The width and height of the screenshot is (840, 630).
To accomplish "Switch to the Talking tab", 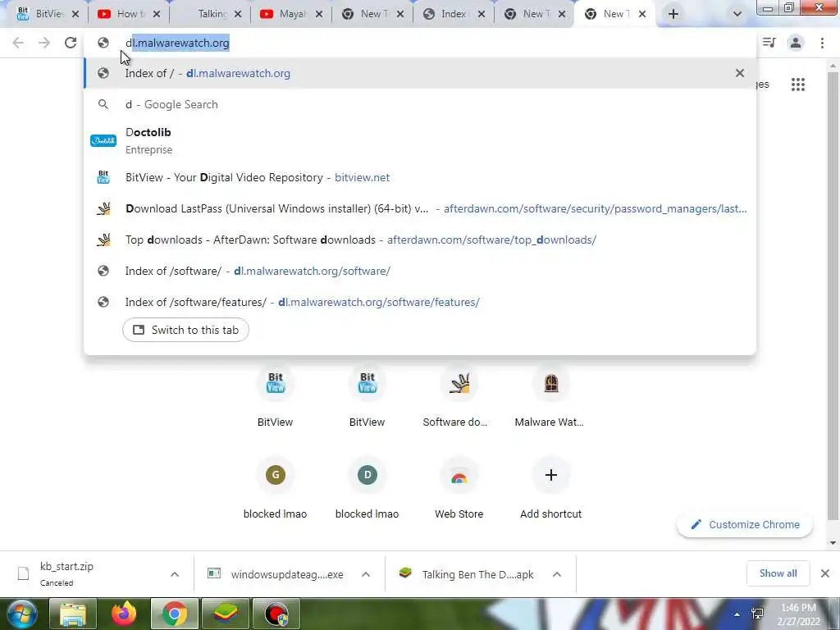I will pos(212,14).
